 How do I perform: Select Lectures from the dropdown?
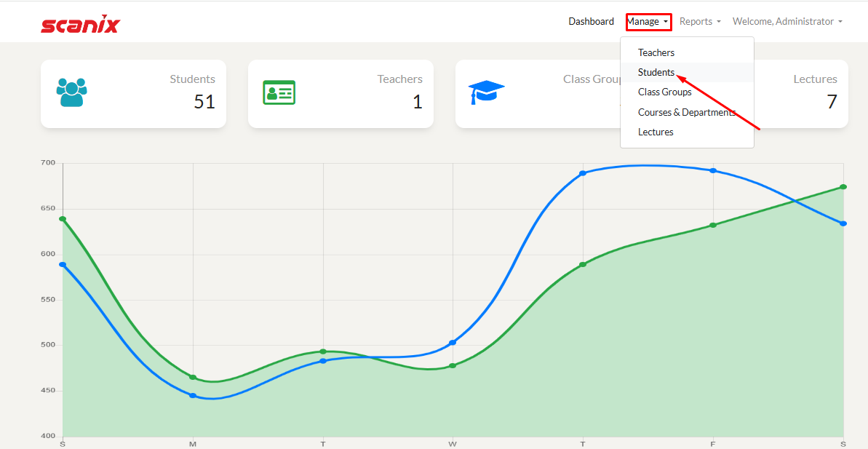point(656,132)
